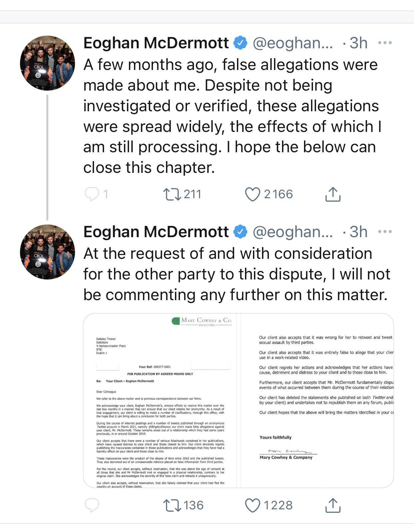The image size is (414, 532).
Task: Reply to the first tweet
Action: tap(92, 194)
